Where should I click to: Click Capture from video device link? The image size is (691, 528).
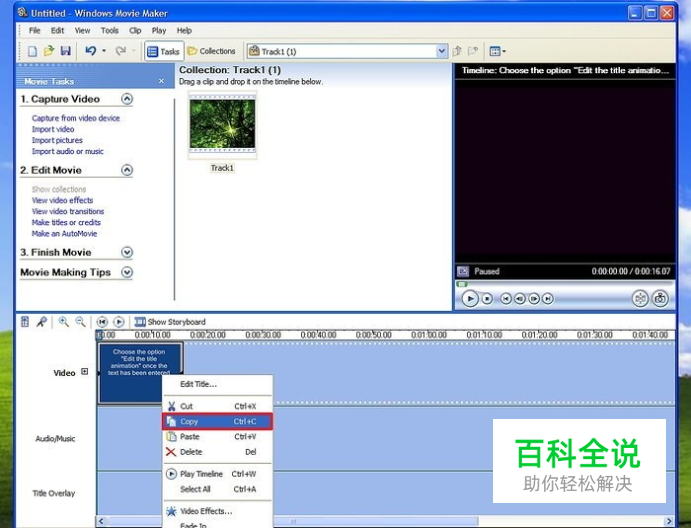tap(76, 118)
